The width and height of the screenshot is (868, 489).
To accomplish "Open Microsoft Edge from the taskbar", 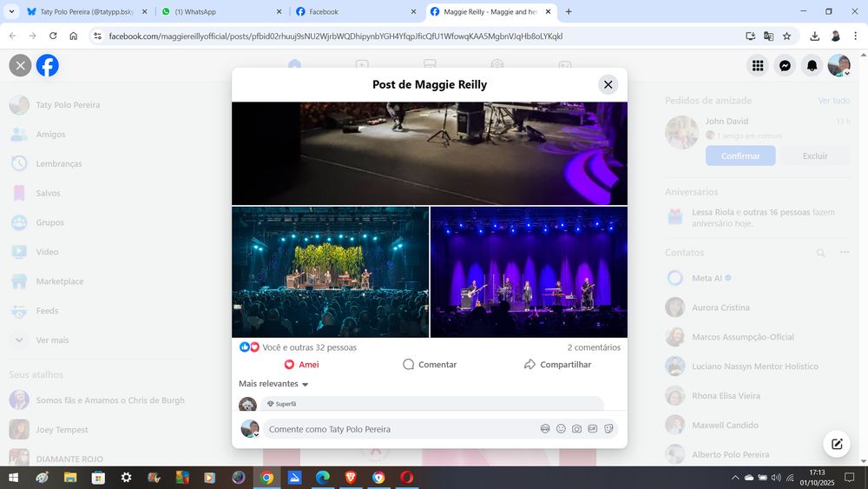I will point(323,478).
